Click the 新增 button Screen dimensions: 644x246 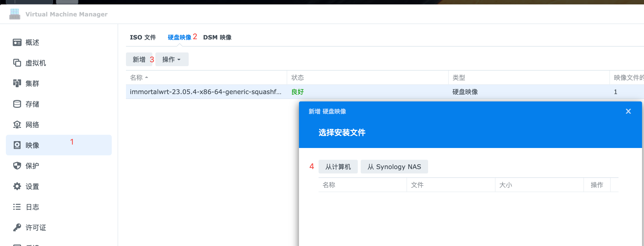[139, 59]
